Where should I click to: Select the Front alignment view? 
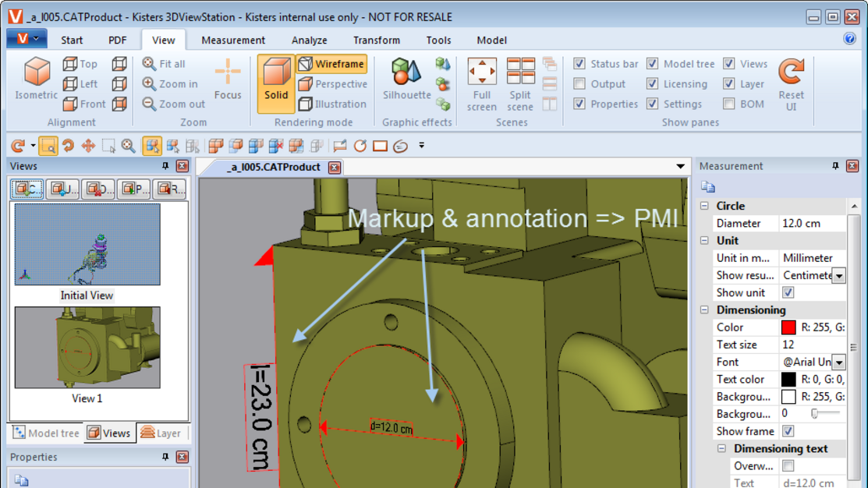pos(84,104)
